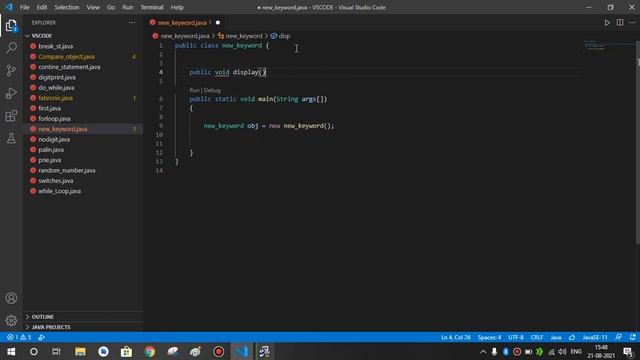
Task: Open break_st.java in Explorer
Action: [56, 46]
